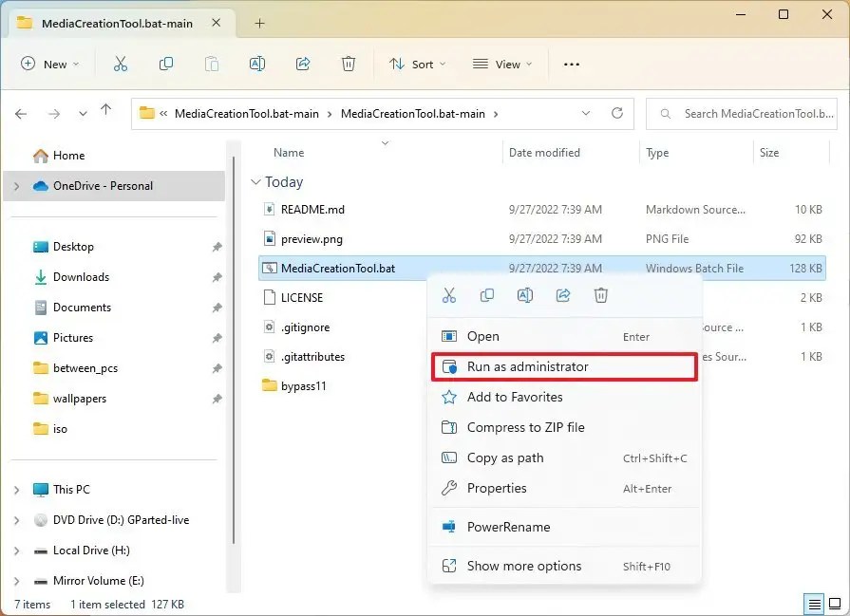Screen dimensions: 850x616
Task: Open Documents in the sidebar
Action: click(82, 308)
